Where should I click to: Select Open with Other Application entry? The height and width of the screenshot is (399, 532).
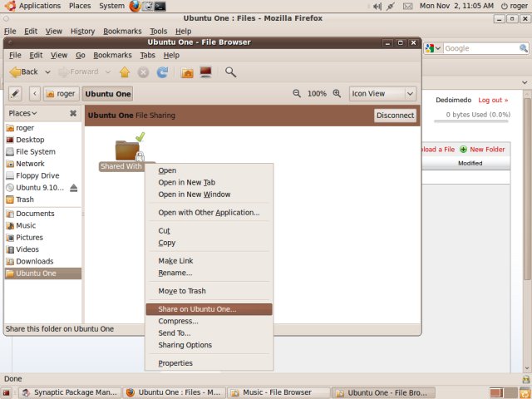(x=209, y=213)
